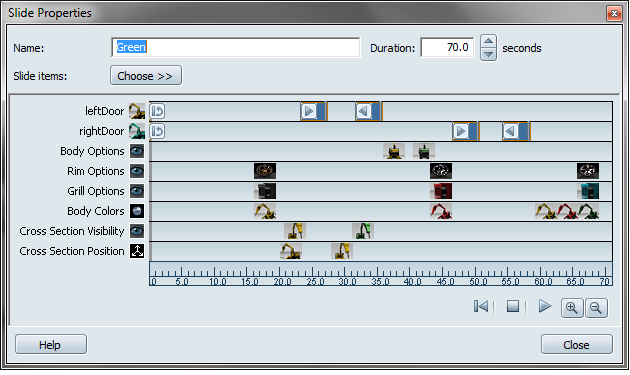Click the Body Colors sphere icon
Screen dimensions: 630x375
[x=137, y=211]
